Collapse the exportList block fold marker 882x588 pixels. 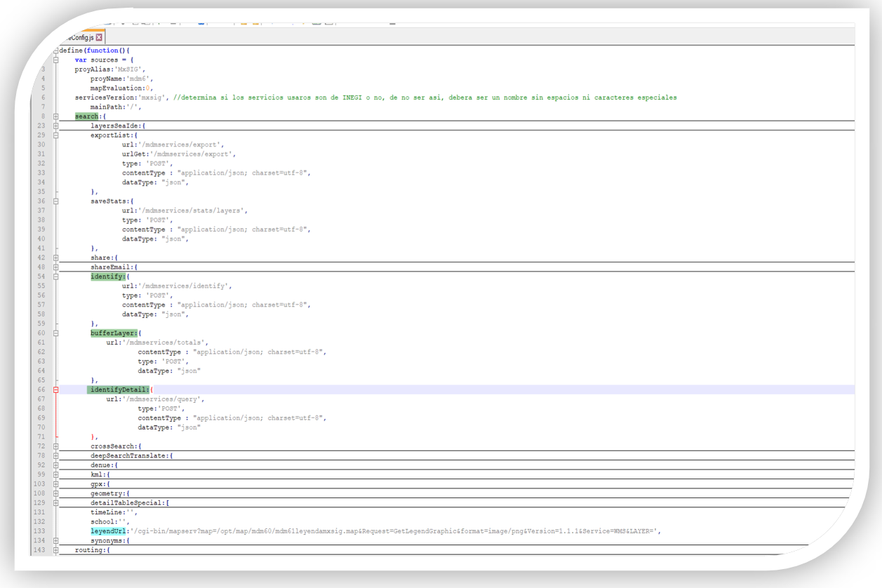coord(55,135)
